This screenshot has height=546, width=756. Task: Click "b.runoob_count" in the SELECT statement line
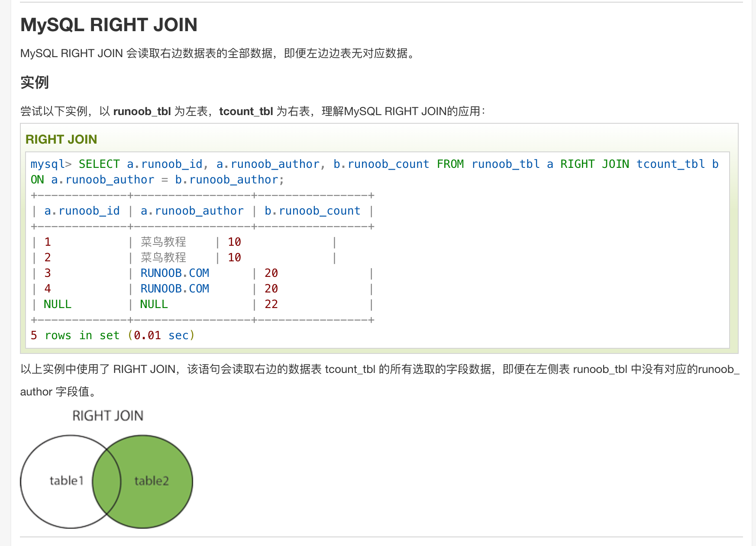tap(381, 164)
